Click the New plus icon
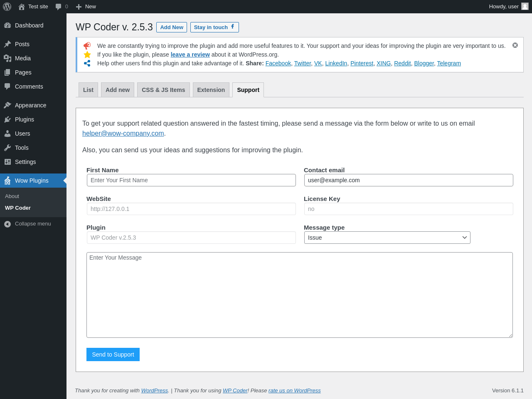 [x=79, y=7]
